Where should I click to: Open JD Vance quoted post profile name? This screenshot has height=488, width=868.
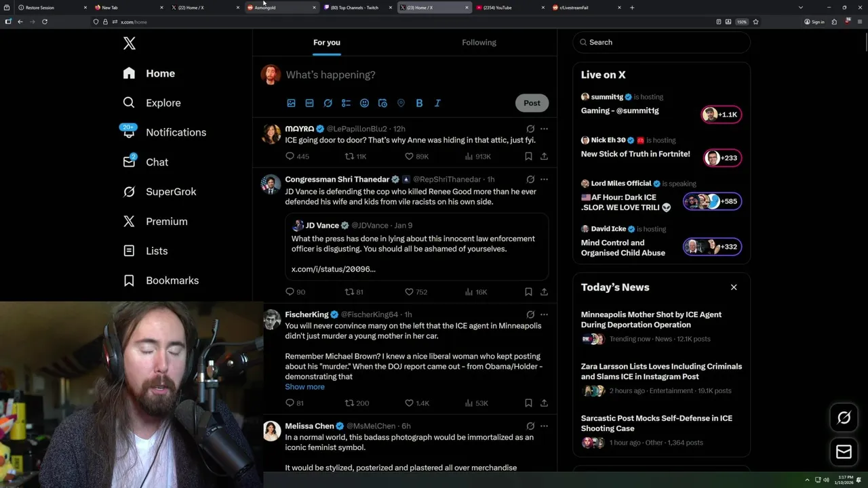322,226
